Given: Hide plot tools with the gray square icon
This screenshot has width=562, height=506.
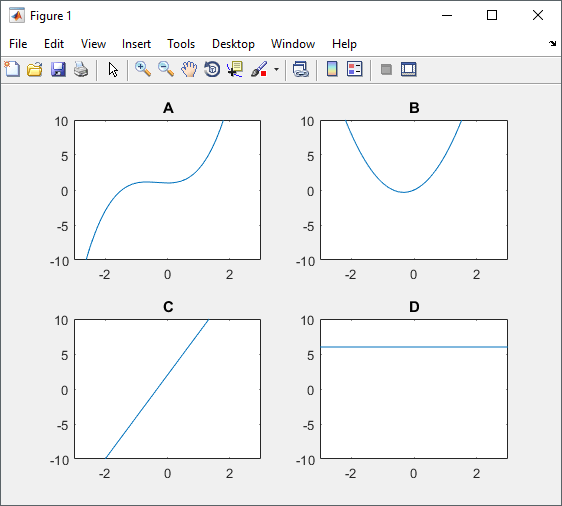Looking at the screenshot, I should [x=386, y=69].
